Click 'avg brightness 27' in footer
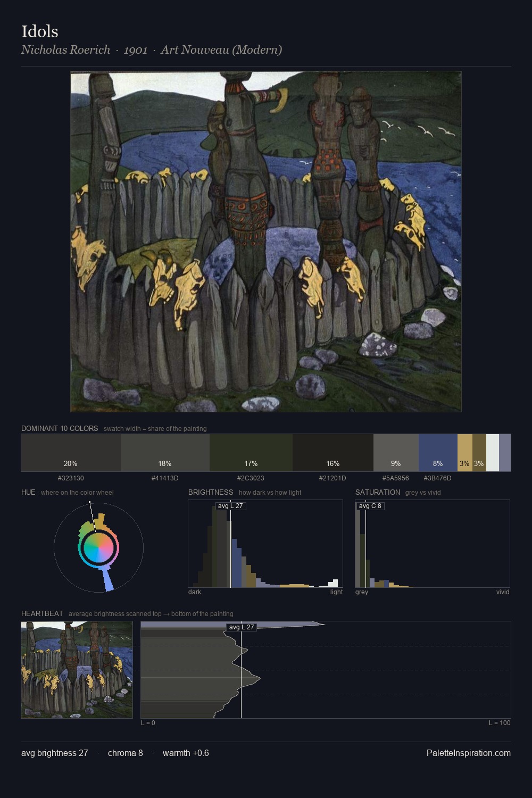Image resolution: width=532 pixels, height=798 pixels. point(55,753)
